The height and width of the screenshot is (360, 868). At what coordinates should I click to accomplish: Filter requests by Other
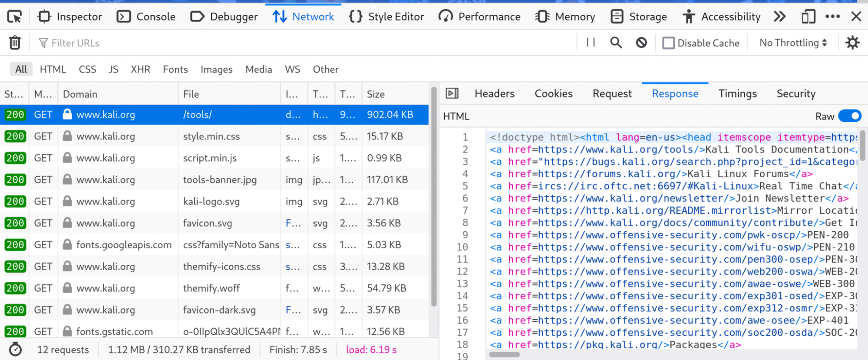point(326,69)
